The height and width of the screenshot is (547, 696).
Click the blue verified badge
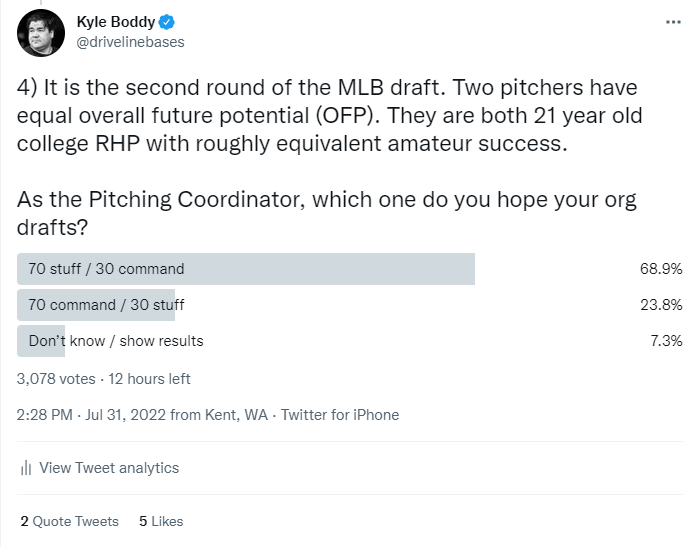point(167,22)
